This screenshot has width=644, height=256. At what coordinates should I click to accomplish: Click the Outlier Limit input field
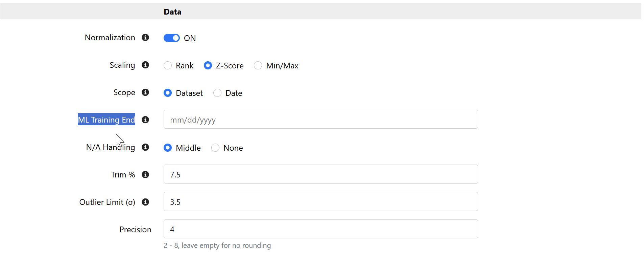point(320,202)
